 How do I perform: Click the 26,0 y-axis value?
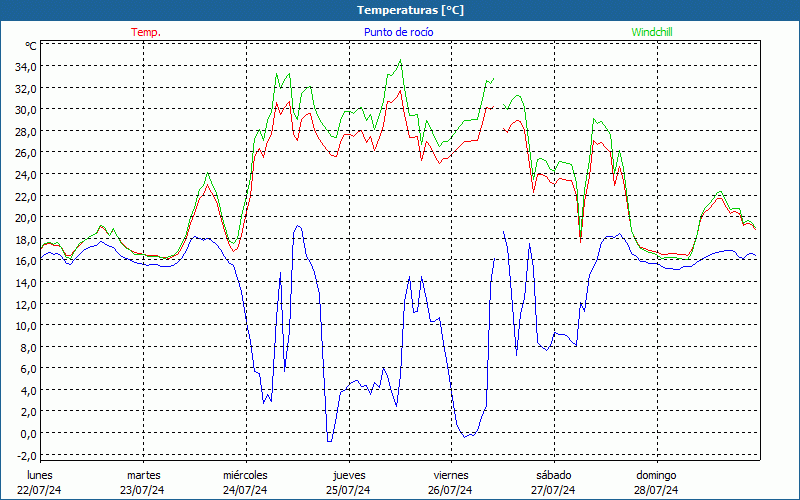26,153
